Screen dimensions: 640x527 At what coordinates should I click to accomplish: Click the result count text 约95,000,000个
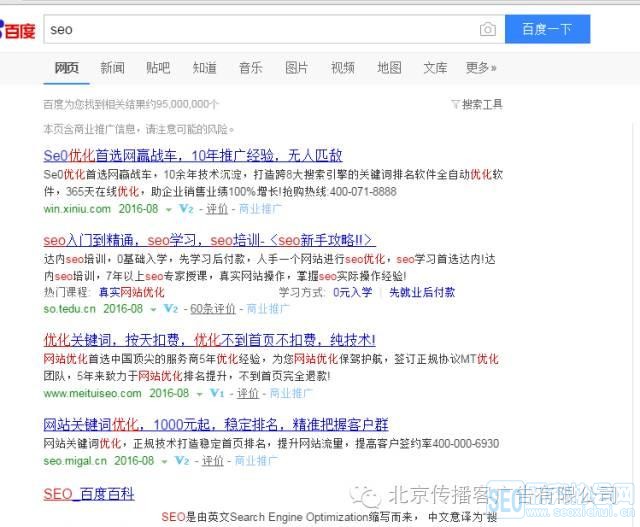coord(183,105)
